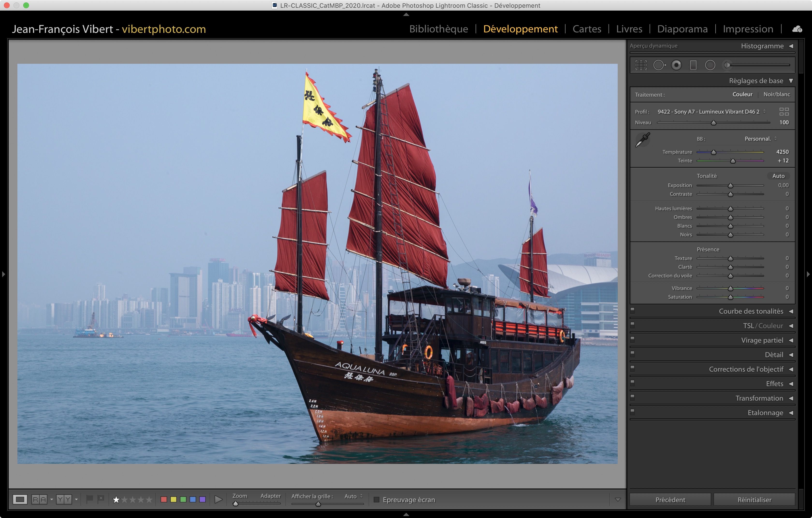The image size is (812, 518).
Task: Open the Impression module
Action: tap(747, 29)
